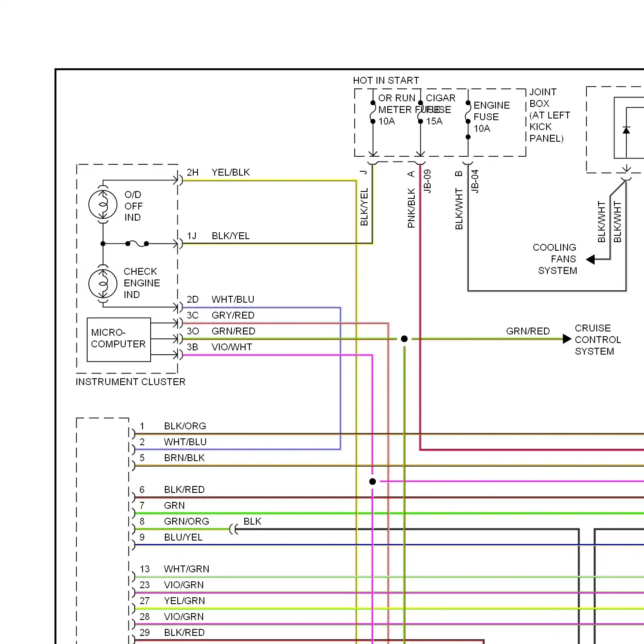644x644 pixels.
Task: Click the CIGAR FUSE 15A text
Action: 440,110
